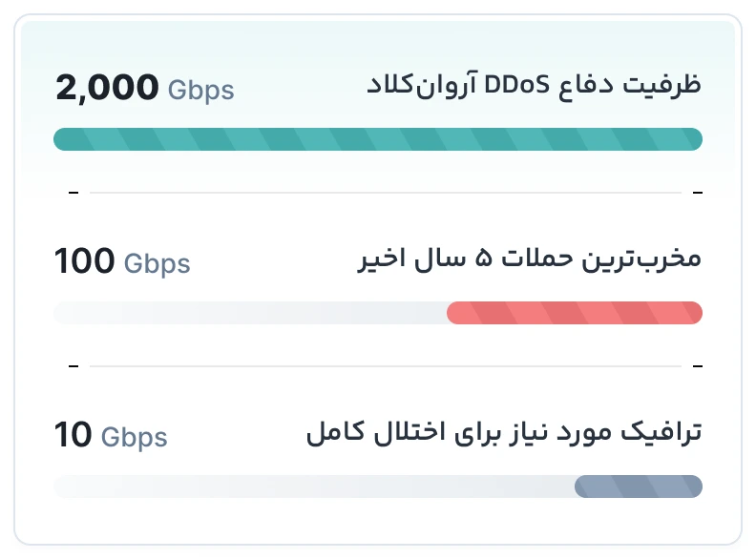
Task: Click the empty gray part of red bar track
Action: 250,313
